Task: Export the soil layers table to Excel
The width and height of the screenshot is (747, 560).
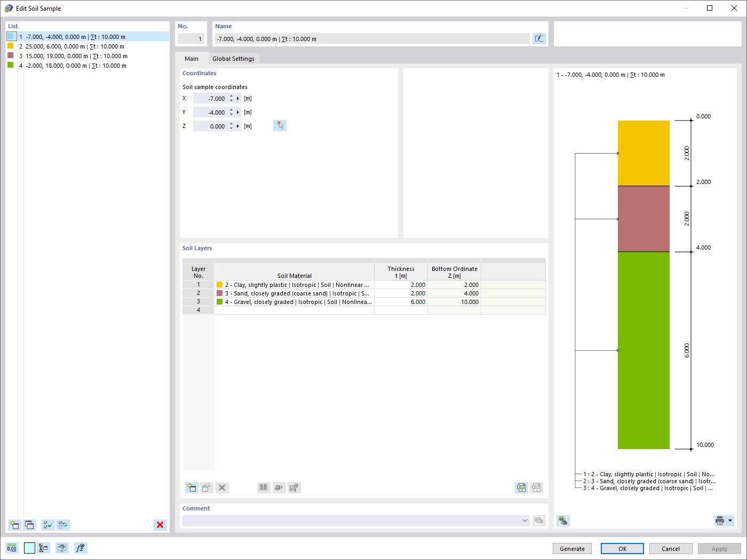Action: [521, 487]
